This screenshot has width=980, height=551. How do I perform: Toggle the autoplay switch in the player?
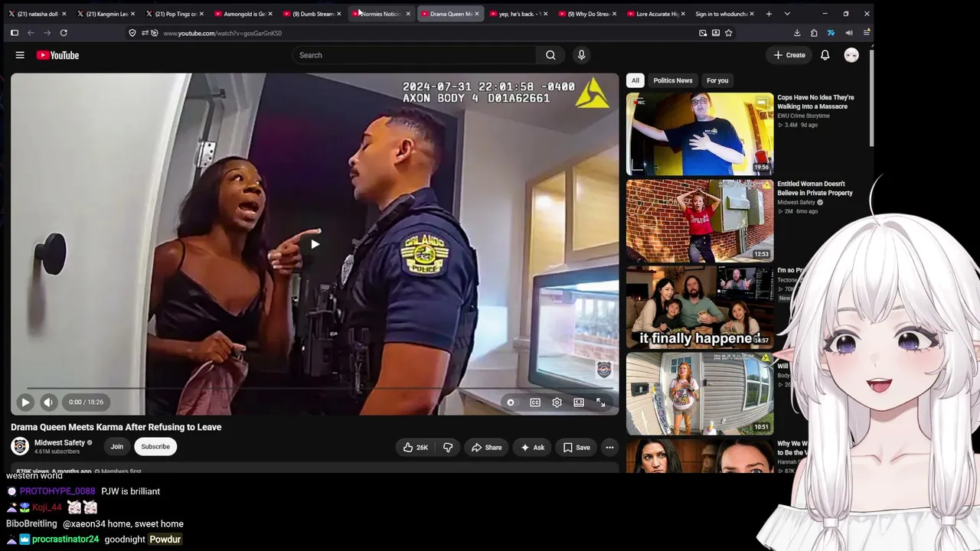(511, 403)
